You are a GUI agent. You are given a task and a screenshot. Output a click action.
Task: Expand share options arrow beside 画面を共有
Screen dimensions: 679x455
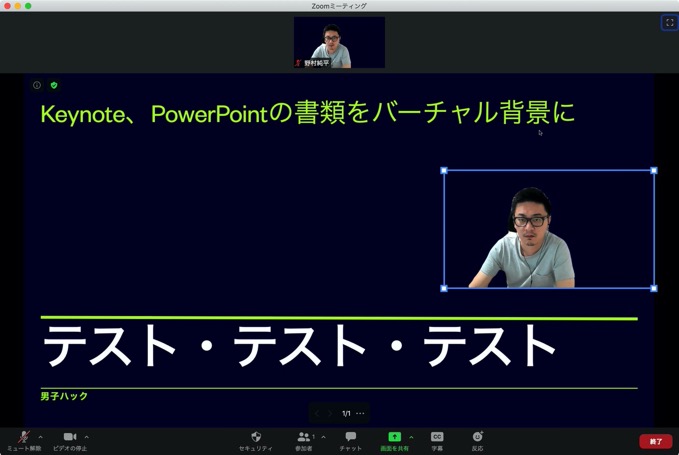411,437
